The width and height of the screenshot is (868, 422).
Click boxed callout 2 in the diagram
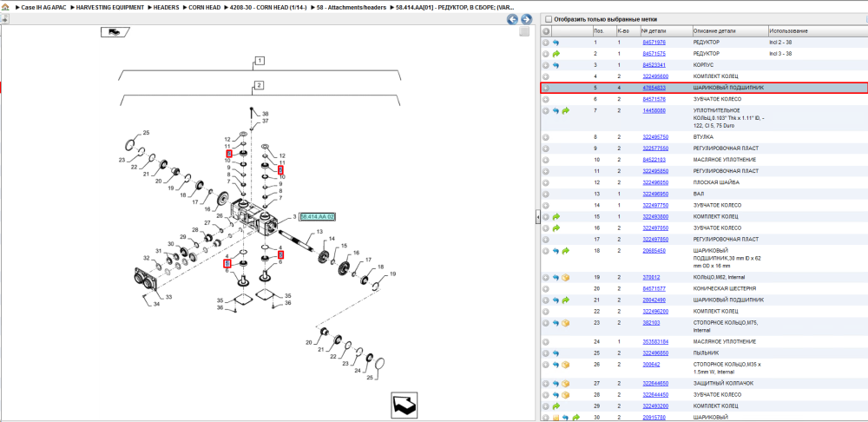pos(259,85)
